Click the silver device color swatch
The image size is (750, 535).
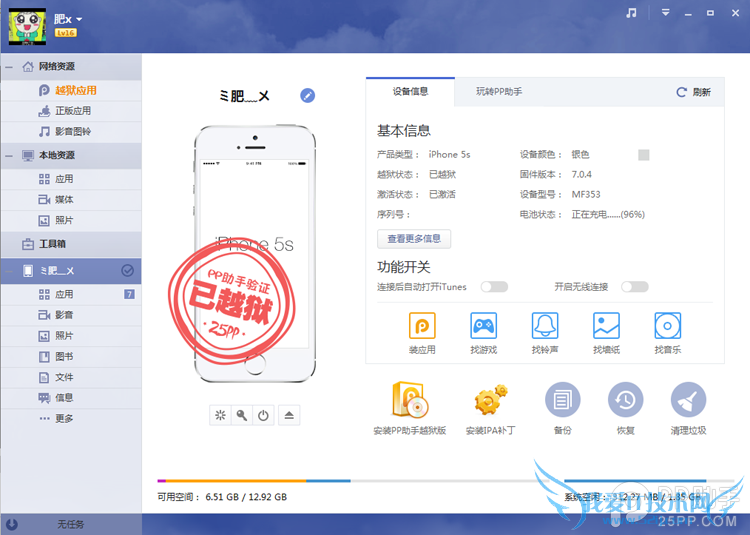pyautogui.click(x=644, y=155)
